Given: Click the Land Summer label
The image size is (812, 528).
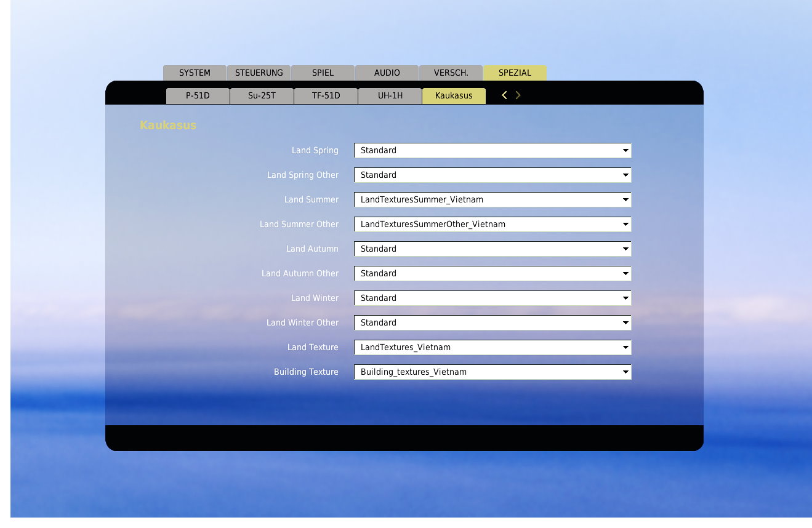Looking at the screenshot, I should coord(312,199).
